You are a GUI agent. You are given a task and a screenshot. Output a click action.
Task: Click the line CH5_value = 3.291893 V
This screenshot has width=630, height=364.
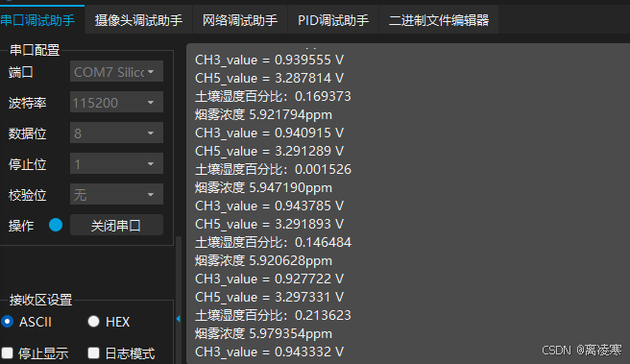[x=270, y=224]
